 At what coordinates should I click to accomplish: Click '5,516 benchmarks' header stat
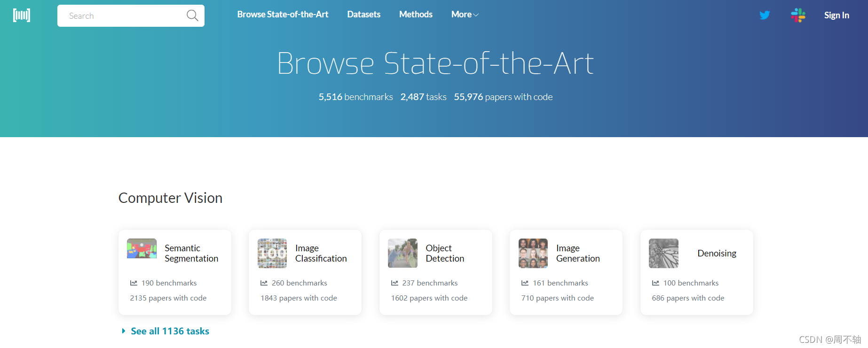[355, 97]
